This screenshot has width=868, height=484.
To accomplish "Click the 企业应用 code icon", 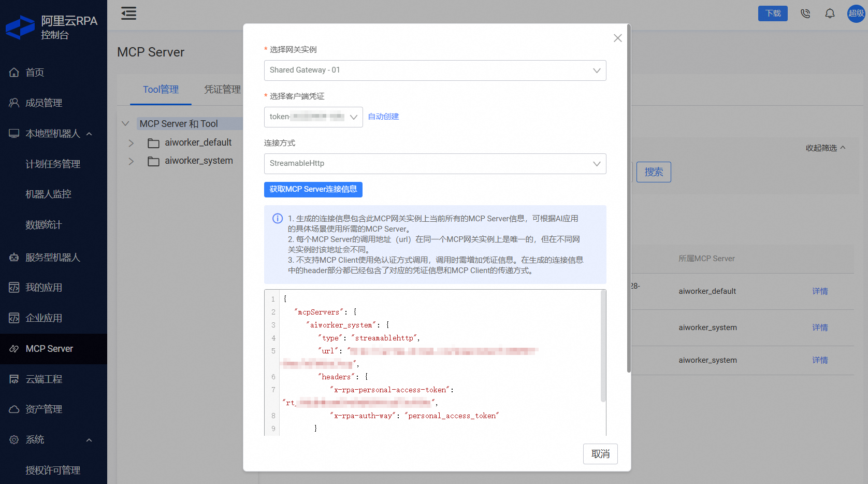I will click(x=14, y=318).
